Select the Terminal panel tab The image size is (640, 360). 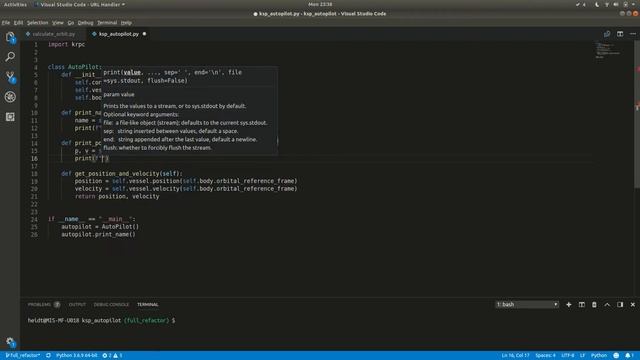pyautogui.click(x=147, y=304)
